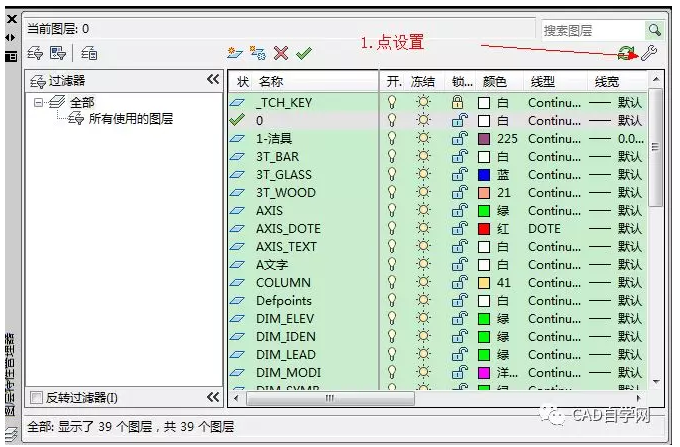Close the layer properties palette
Viewport: 680px width, 447px height.
(x=12, y=19)
